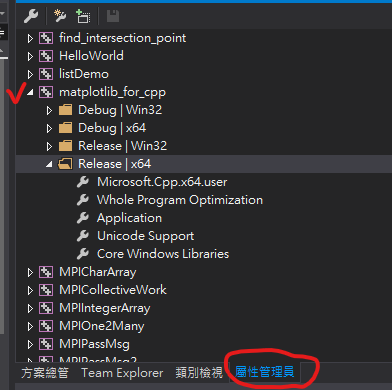The image size is (392, 390).
Task: Click find_intersection_point project icon
Action: tap(46, 38)
